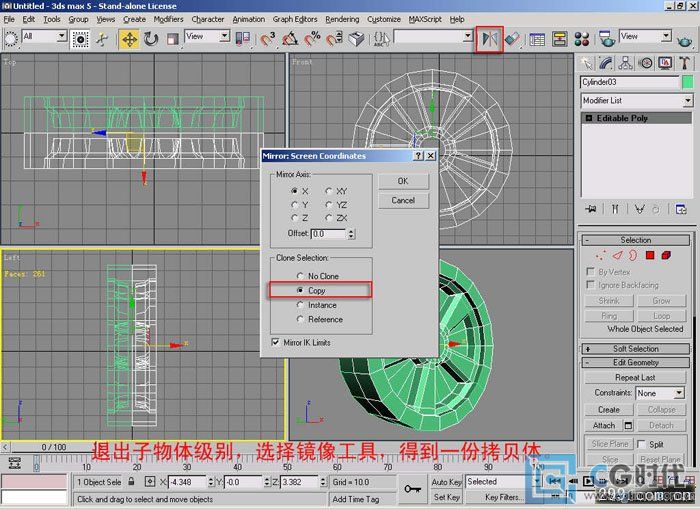The height and width of the screenshot is (509, 700).
Task: Enable By Vertex checkbox
Action: pos(590,271)
